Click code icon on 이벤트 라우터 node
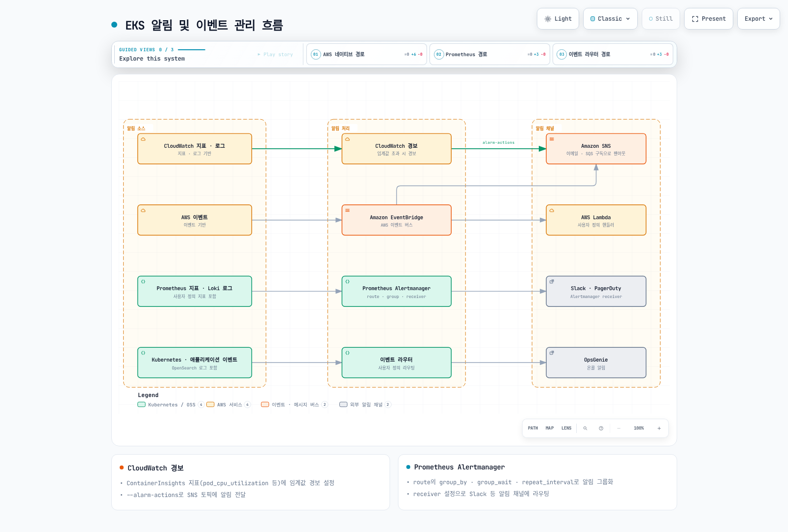 click(x=347, y=353)
